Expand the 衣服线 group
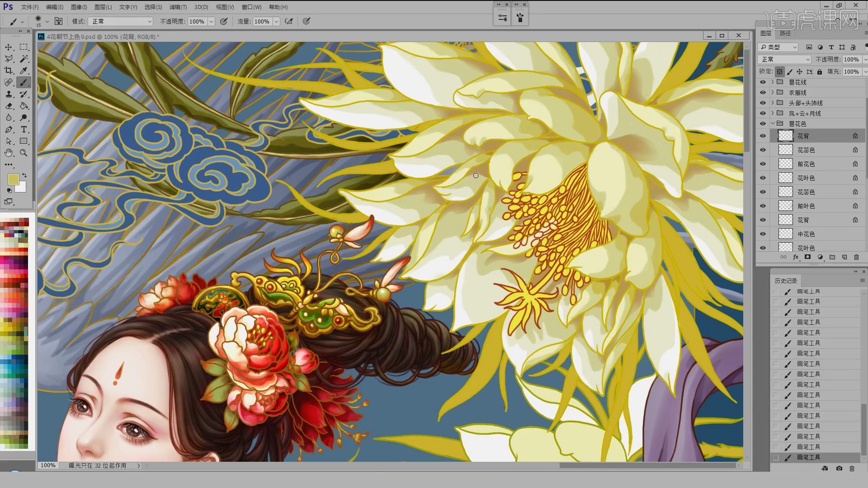This screenshot has height=488, width=868. pos(773,93)
